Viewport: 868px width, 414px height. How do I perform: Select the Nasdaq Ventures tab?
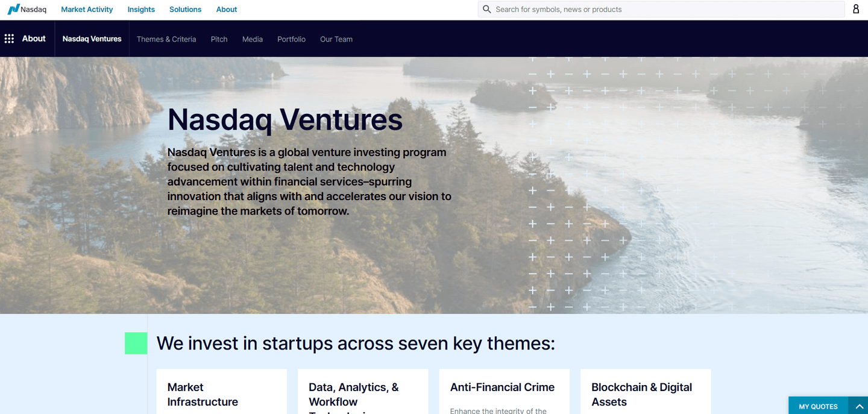[92, 39]
